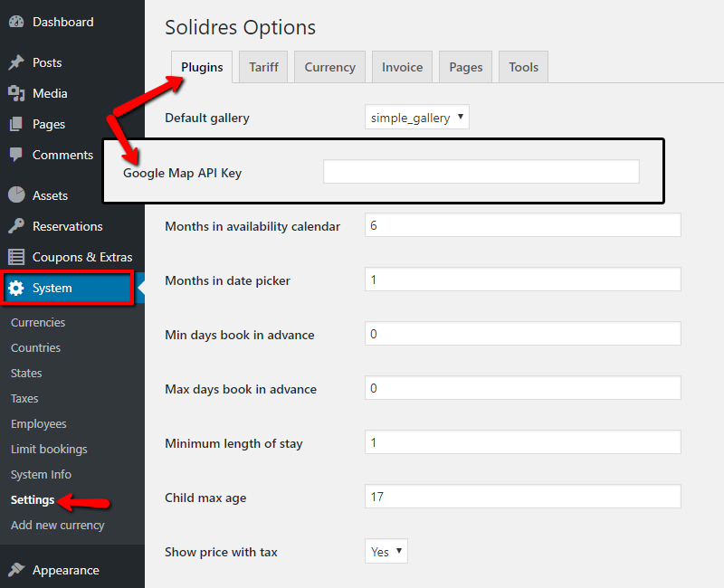724x588 pixels.
Task: Switch to the Tariff tab
Action: pyautogui.click(x=262, y=66)
